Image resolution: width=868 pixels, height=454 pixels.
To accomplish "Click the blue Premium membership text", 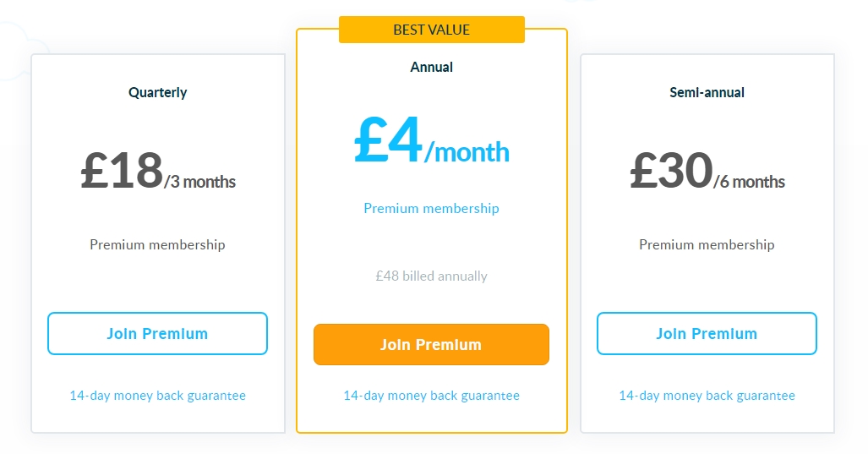I will [x=431, y=208].
